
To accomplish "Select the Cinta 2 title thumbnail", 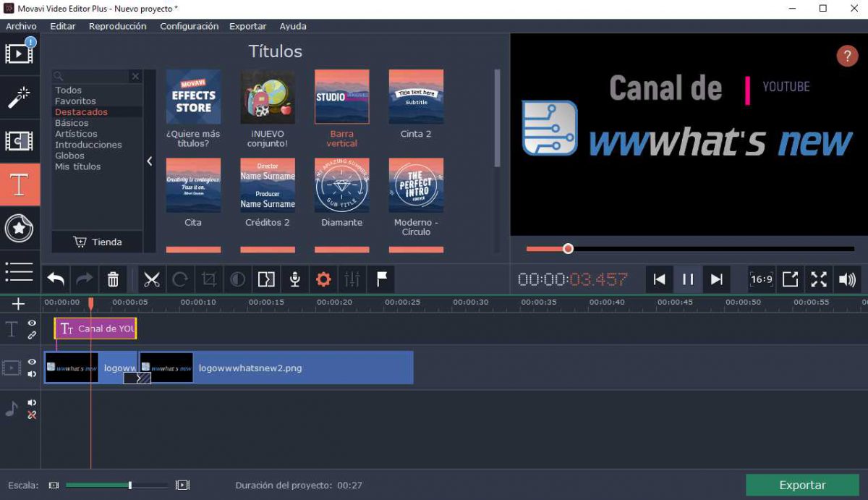I will [416, 97].
